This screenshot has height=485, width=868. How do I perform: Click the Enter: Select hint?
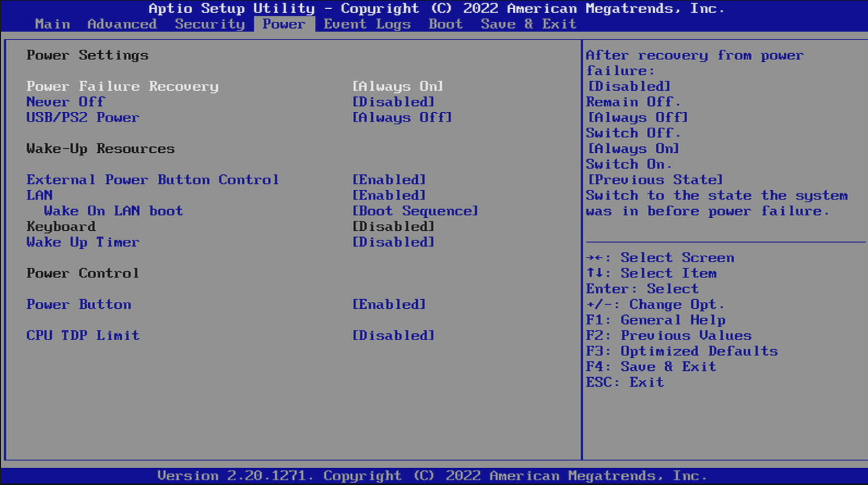coord(642,289)
